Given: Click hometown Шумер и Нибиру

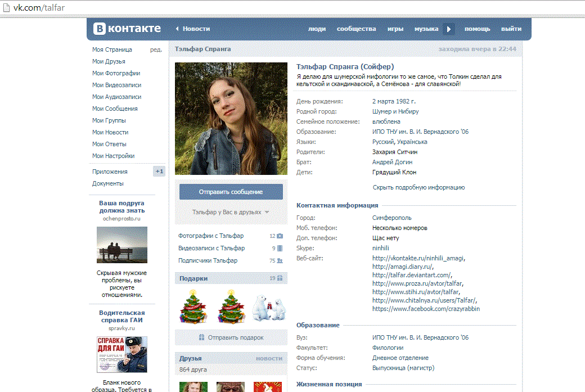Looking at the screenshot, I should 395,111.
